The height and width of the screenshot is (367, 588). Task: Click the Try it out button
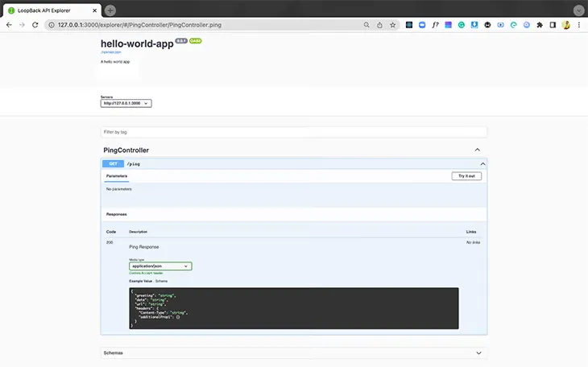pos(466,175)
